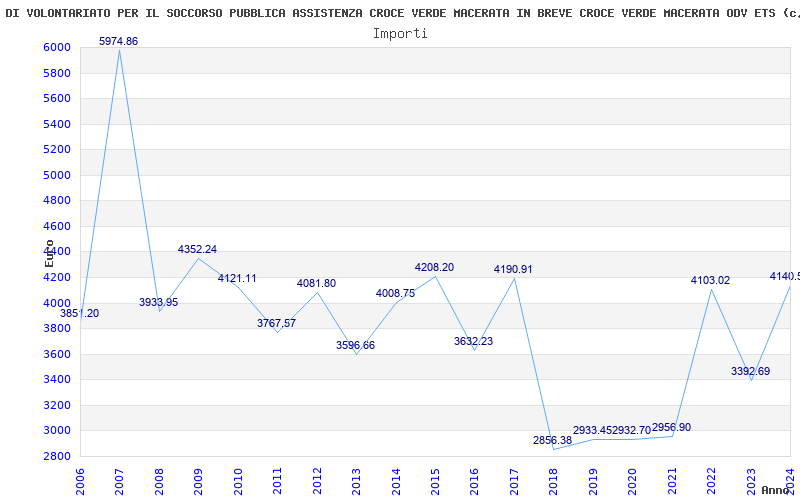Click the 2014 year label

point(395,482)
